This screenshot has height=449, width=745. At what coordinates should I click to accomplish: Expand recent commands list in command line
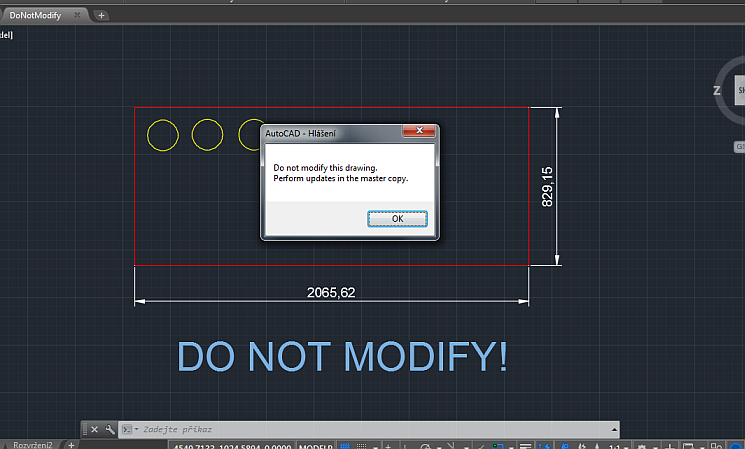pos(128,429)
